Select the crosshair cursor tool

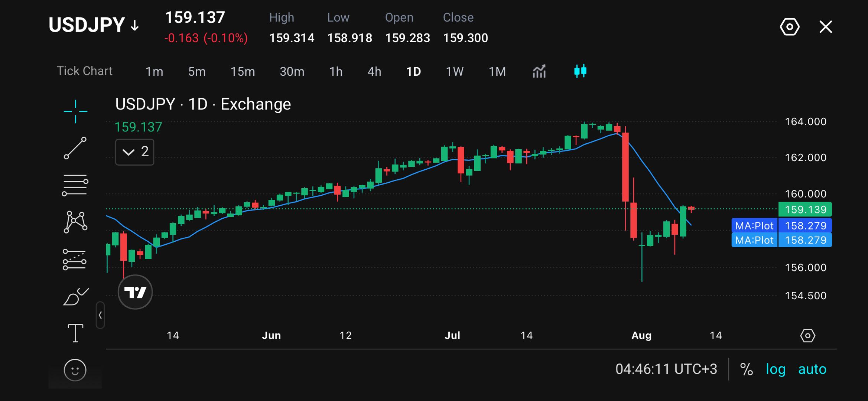click(x=75, y=111)
